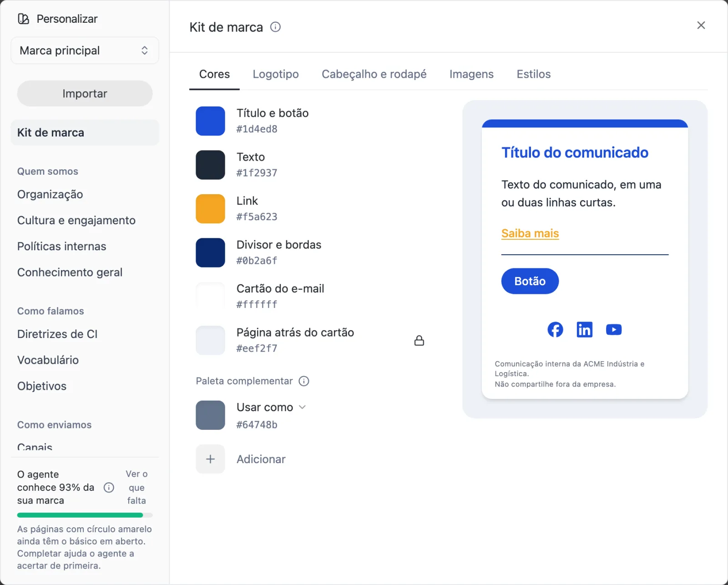
Task: Open Cultura e engajamento page
Action: tap(76, 220)
